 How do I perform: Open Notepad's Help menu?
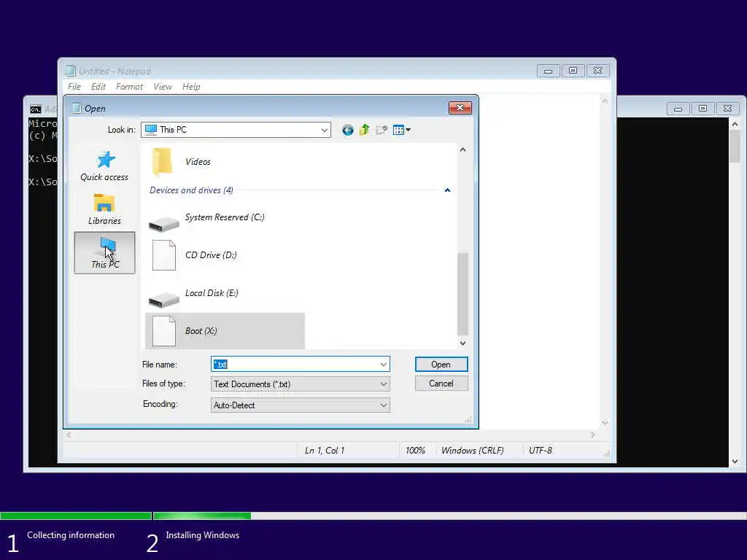point(191,87)
